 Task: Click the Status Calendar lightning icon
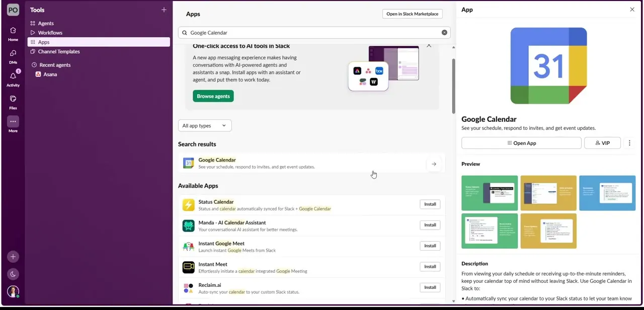[x=188, y=205]
